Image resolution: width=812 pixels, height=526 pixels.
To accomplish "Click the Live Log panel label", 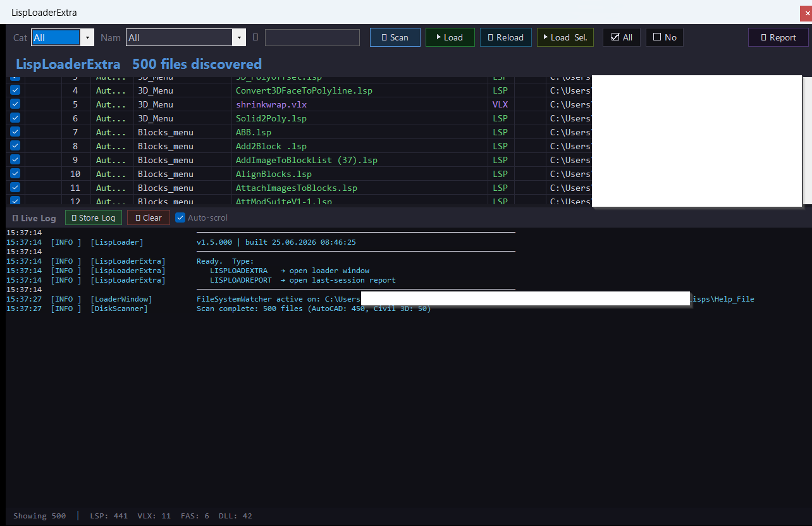I will coord(34,218).
